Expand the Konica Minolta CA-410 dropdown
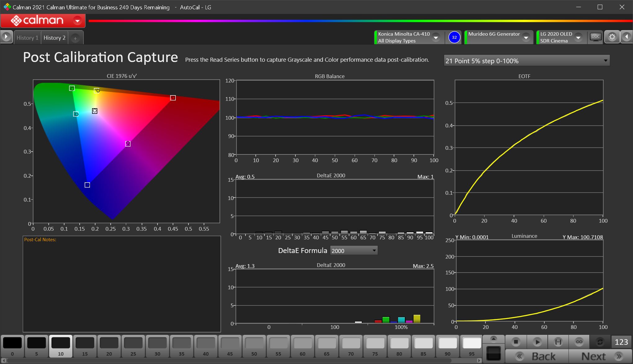The width and height of the screenshot is (633, 364). tap(436, 38)
